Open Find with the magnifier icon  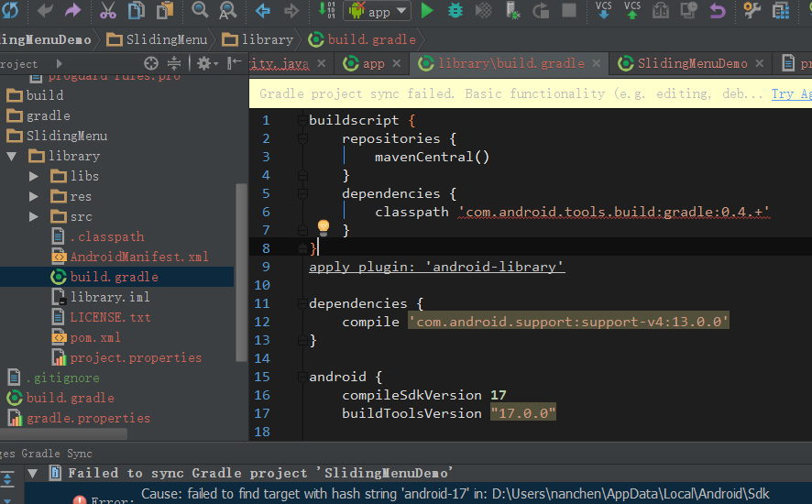point(200,9)
